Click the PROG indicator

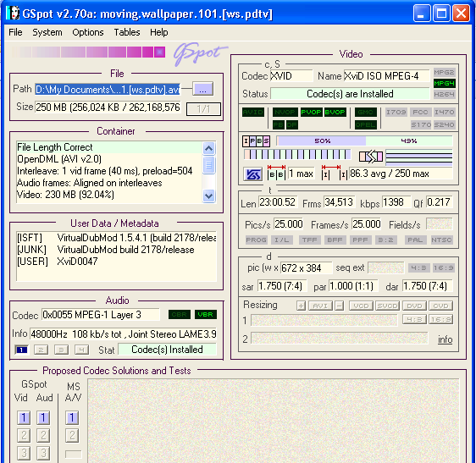pos(256,240)
